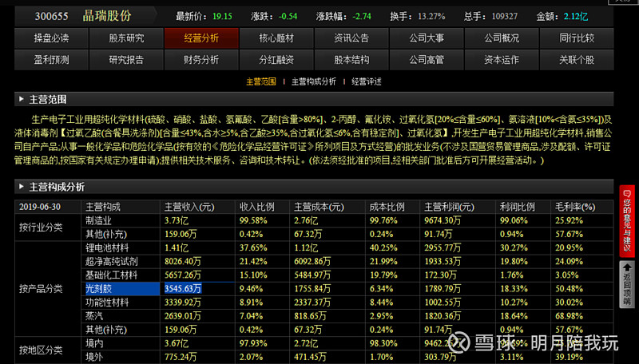Open the 资本运作 tab
639x364 pixels.
coord(502,60)
